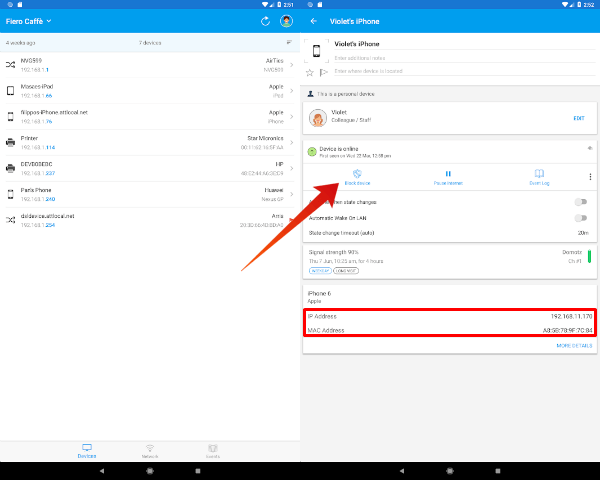Screen dimensions: 600x480
Task: Mark device as favorite with star
Action: (x=310, y=72)
